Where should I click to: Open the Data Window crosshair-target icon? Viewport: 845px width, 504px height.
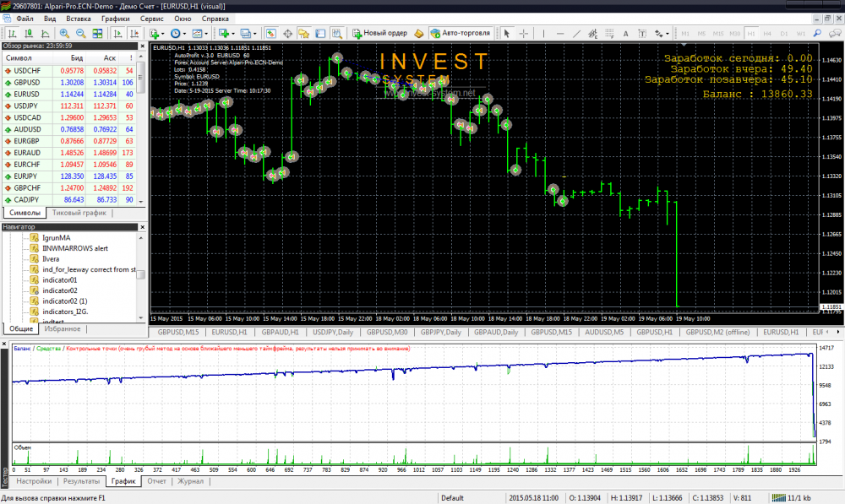tap(288, 34)
